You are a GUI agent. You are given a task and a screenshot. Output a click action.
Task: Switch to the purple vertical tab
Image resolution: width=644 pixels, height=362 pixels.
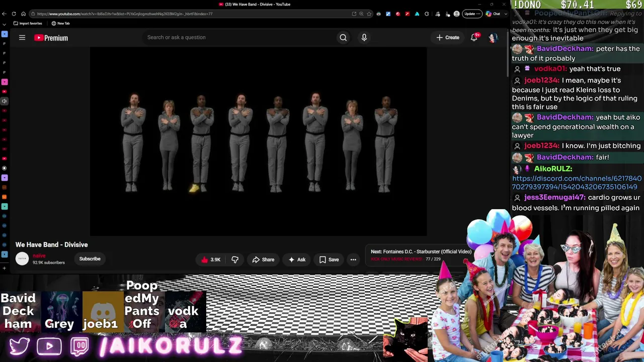[x=5, y=177]
